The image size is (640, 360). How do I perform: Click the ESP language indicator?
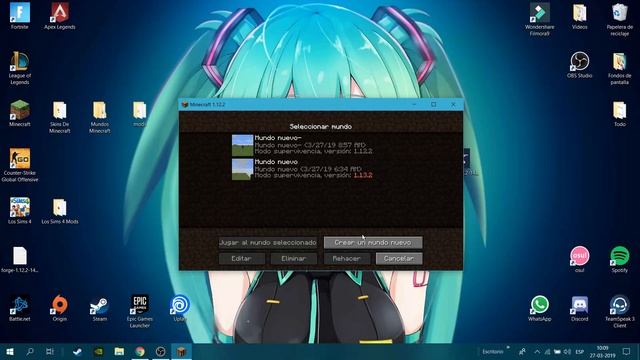tap(580, 351)
